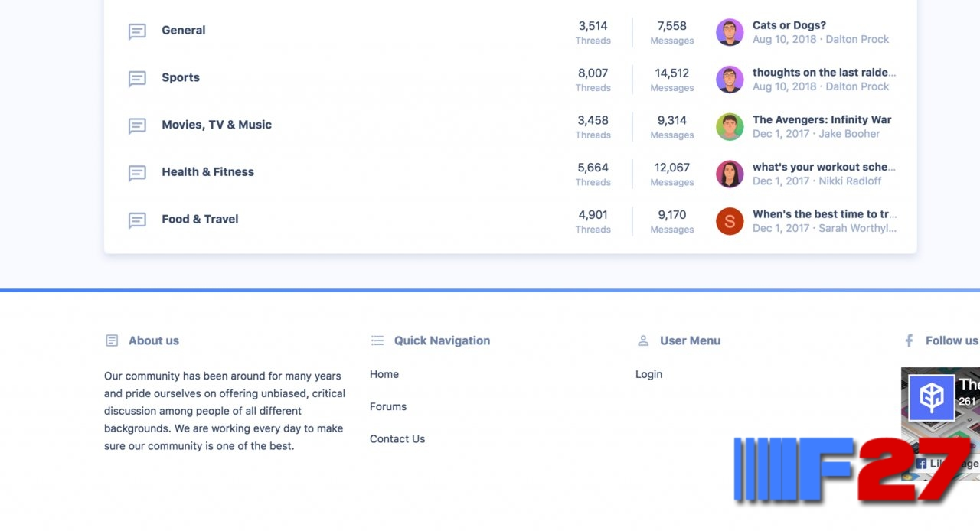
Task: Click the Food & Travel chat icon
Action: pos(137,221)
